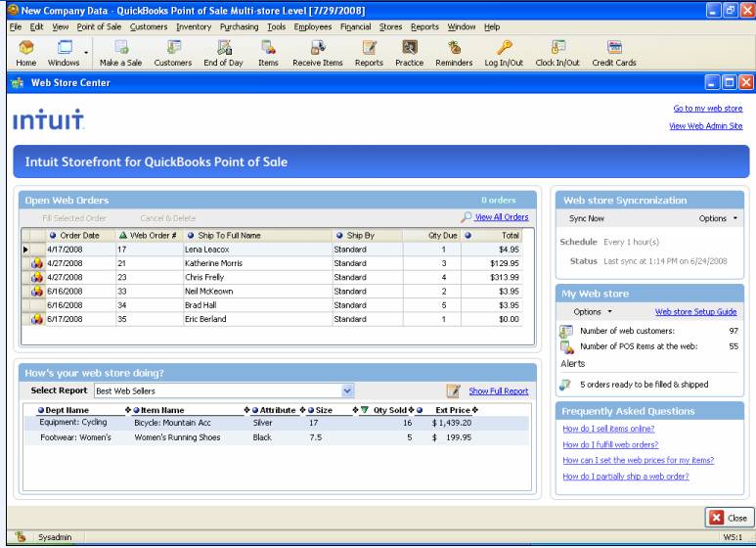Screen dimensions: 756x548
Task: Sort report by Dept Name column
Action: pos(67,410)
